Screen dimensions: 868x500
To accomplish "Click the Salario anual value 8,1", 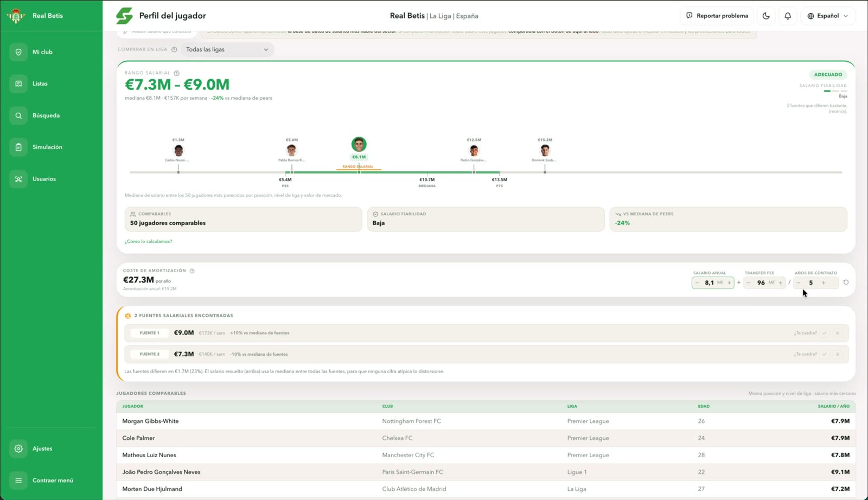I will pyautogui.click(x=709, y=283).
